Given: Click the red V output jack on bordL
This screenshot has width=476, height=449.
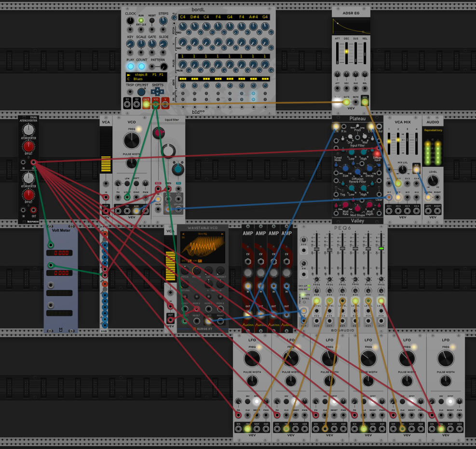Looking at the screenshot, I should tap(165, 105).
